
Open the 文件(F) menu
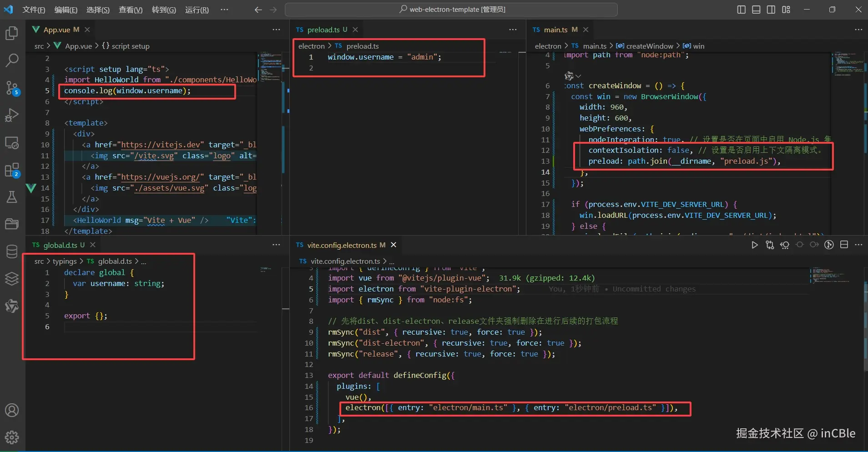click(x=34, y=10)
